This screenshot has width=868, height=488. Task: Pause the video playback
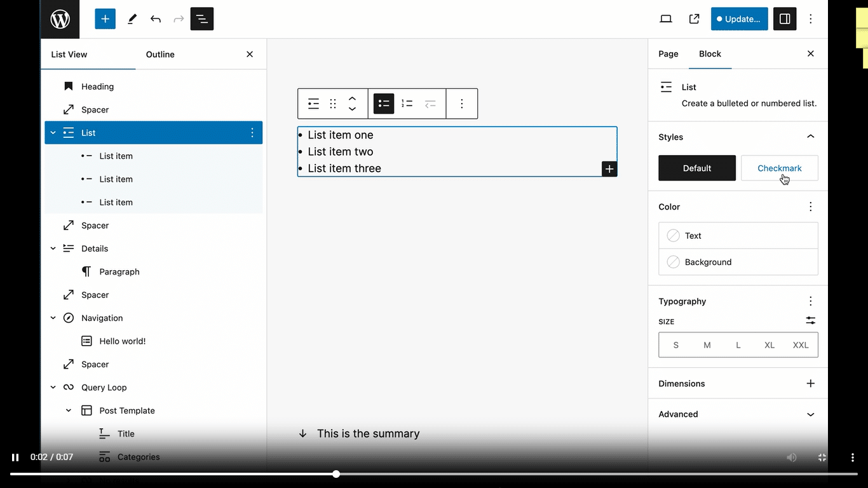pyautogui.click(x=15, y=457)
